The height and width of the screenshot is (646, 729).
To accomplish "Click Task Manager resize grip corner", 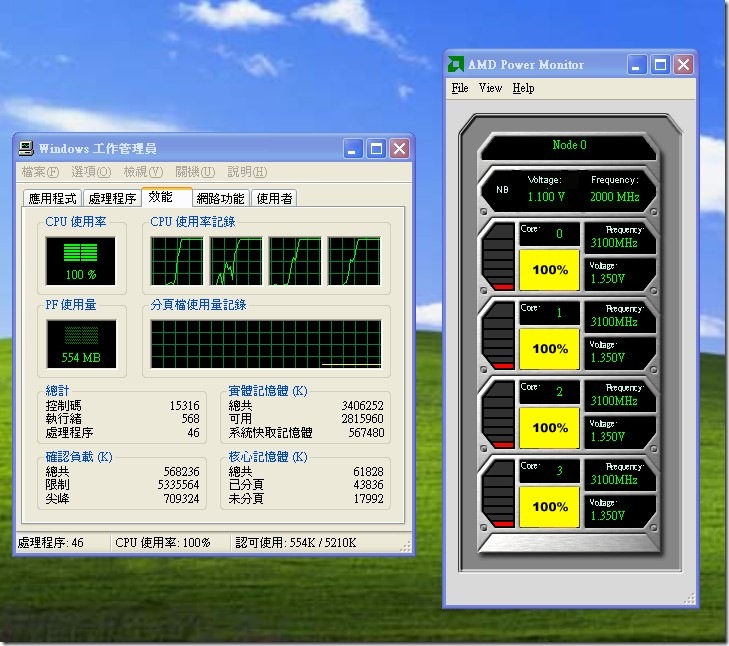I will [406, 546].
